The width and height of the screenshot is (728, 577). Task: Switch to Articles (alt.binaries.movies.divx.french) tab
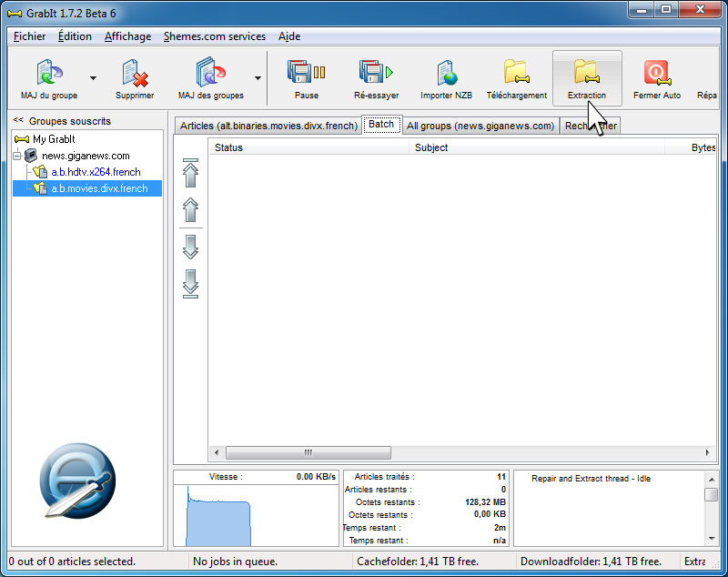pos(268,126)
